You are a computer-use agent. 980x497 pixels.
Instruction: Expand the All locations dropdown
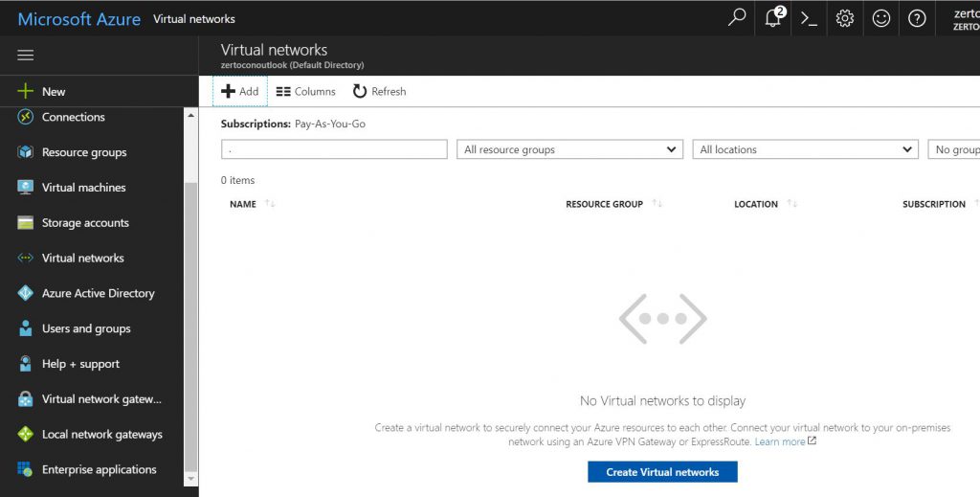click(x=806, y=149)
